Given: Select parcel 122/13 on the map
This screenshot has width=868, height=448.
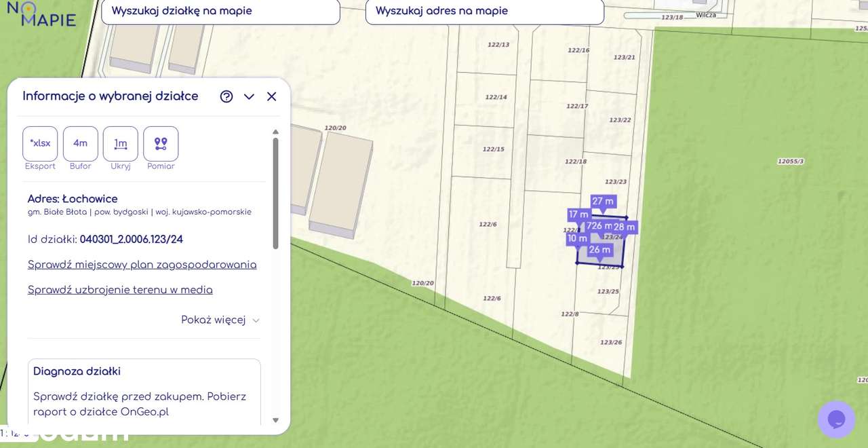Looking at the screenshot, I should [x=498, y=45].
